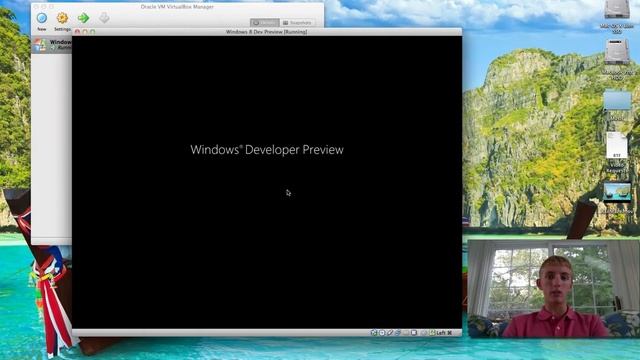Select the Windows VM entry in the list
This screenshot has width=640, height=360.
52,44
